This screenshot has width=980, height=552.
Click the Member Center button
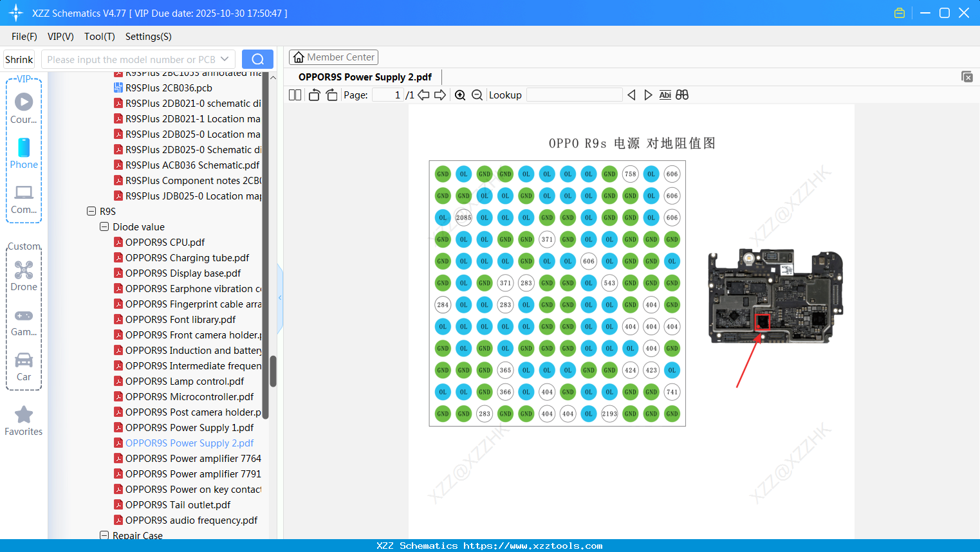click(x=333, y=57)
